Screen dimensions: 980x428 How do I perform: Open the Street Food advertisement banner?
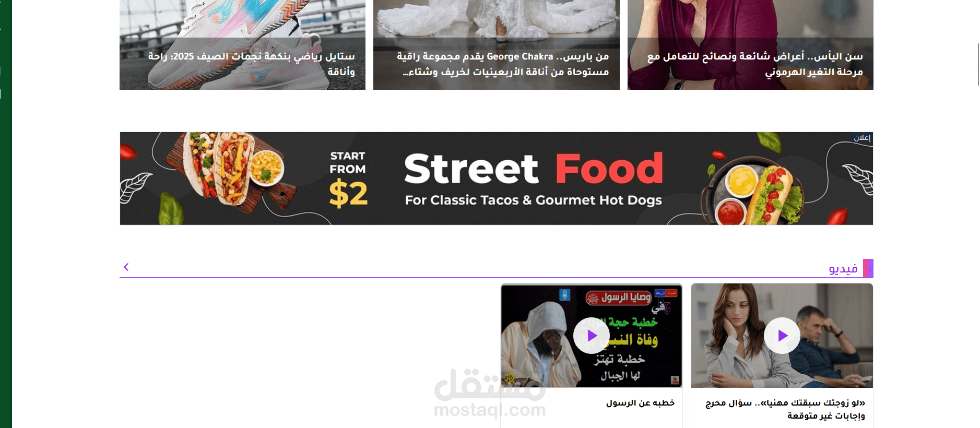tap(497, 179)
